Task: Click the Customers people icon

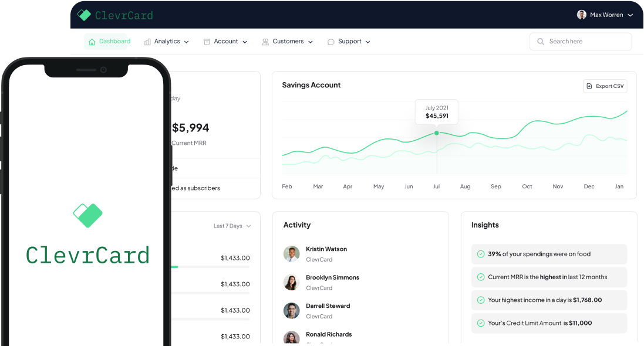Action: (x=265, y=41)
